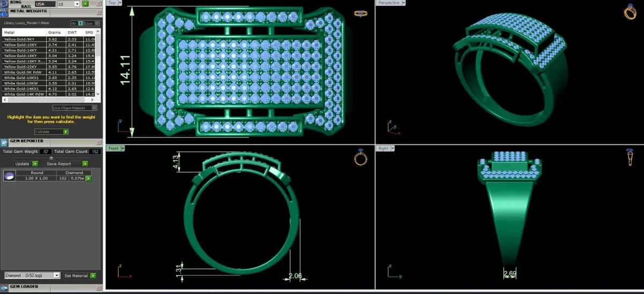The image size is (644, 294).
Task: Click the Front viewport title
Action: [x=114, y=148]
